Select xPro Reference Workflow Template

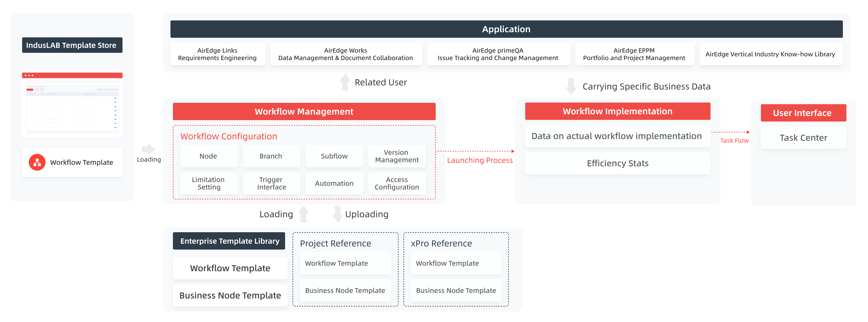click(x=456, y=263)
